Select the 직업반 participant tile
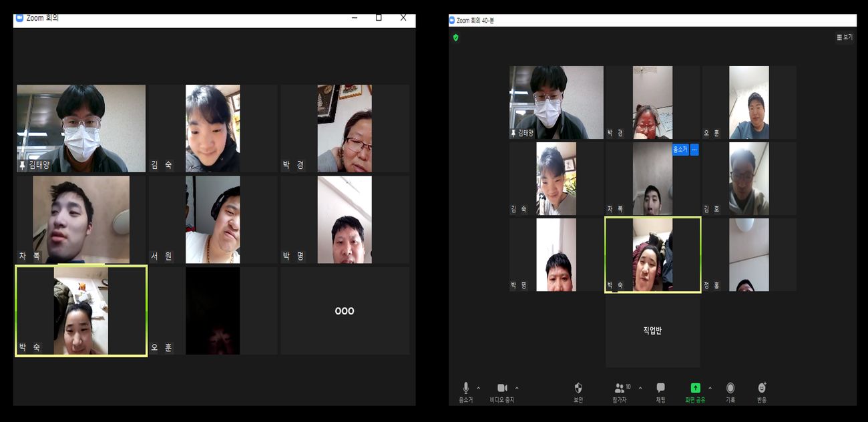 click(652, 331)
